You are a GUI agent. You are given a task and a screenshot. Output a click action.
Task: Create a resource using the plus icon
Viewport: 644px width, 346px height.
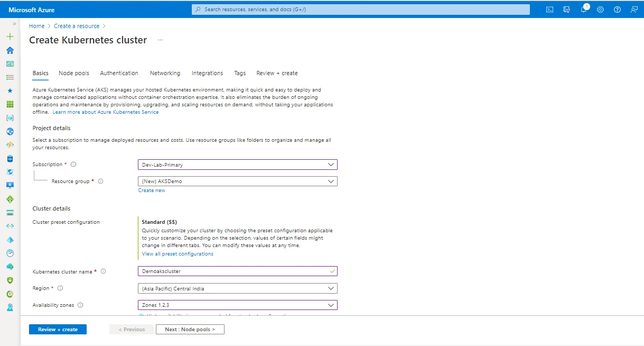coord(10,37)
